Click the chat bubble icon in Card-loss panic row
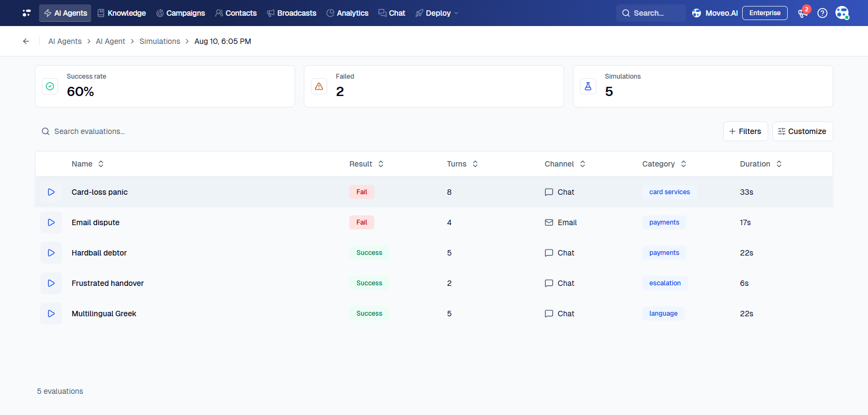The image size is (868, 415). pos(549,192)
